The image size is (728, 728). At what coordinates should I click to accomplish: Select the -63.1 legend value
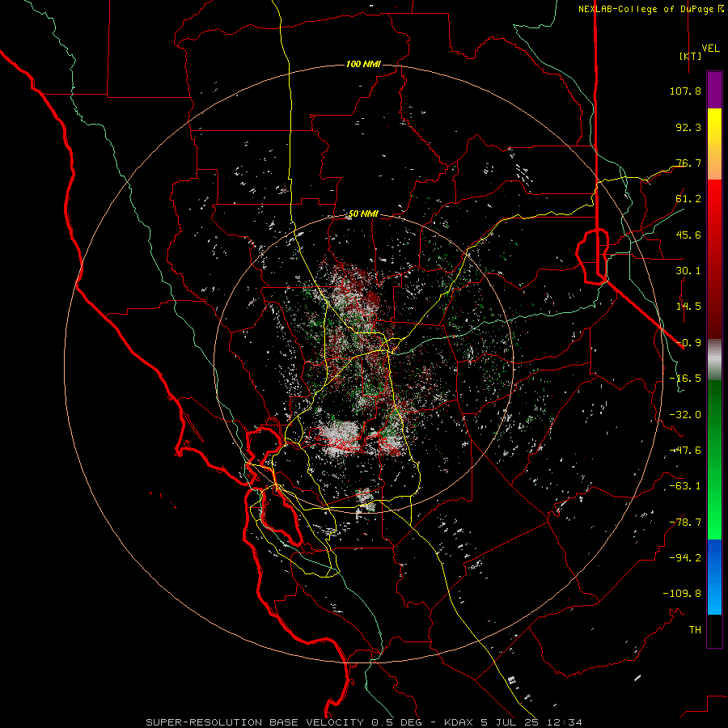click(x=685, y=486)
